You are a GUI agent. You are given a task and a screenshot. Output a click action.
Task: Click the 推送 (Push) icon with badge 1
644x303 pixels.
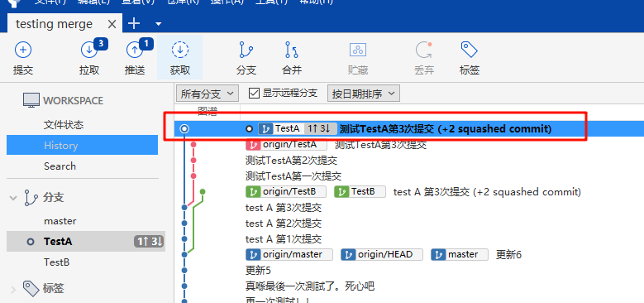pyautogui.click(x=135, y=50)
